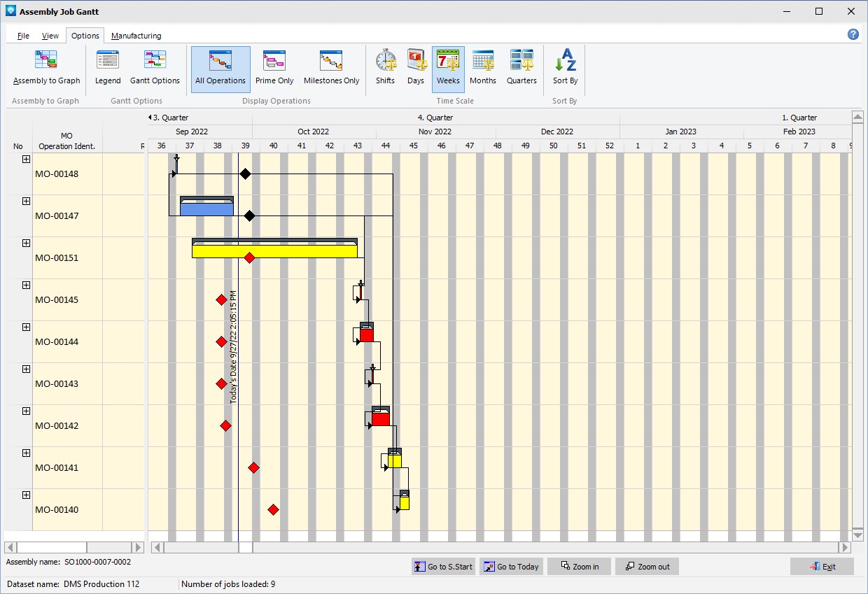
Task: Select the yellow MO-00140 operation block
Action: pyautogui.click(x=404, y=502)
